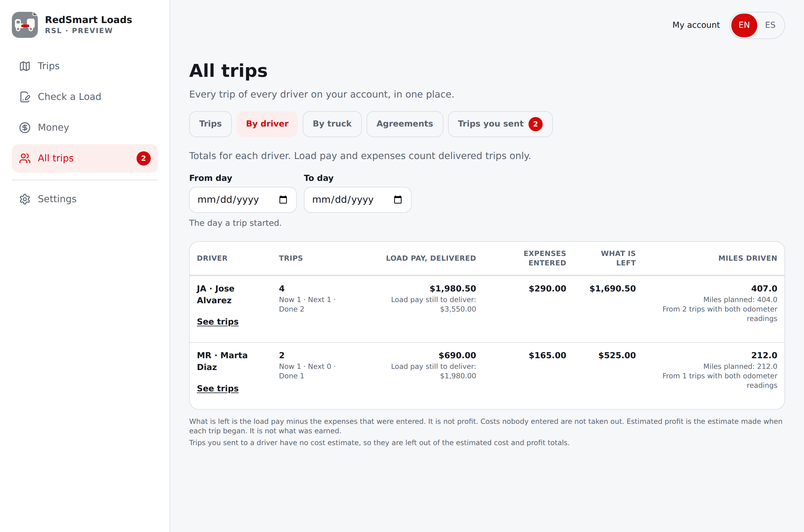The width and height of the screenshot is (804, 532).
Task: Switch to the Agreements tab
Action: point(405,124)
